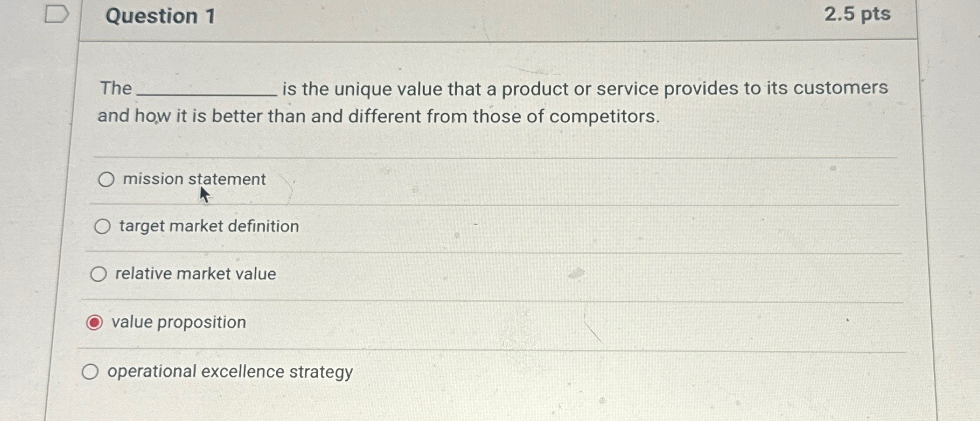This screenshot has height=421, width=980.
Task: Select the mission statement radio button
Action: click(105, 180)
